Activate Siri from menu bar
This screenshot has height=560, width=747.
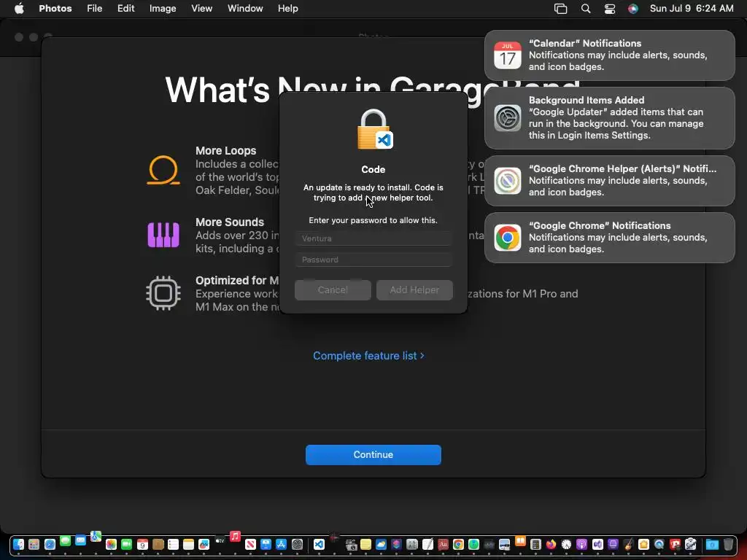(632, 9)
